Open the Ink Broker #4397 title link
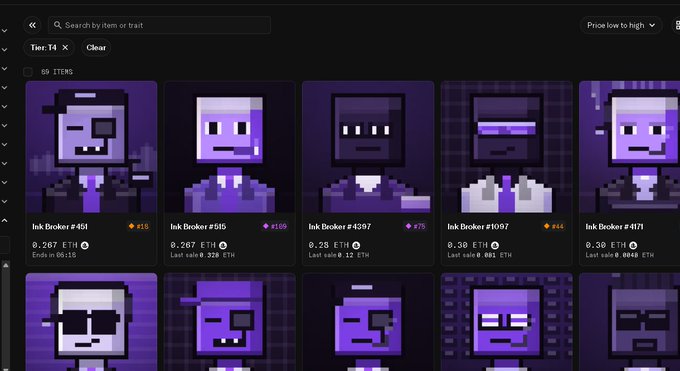 (340, 227)
